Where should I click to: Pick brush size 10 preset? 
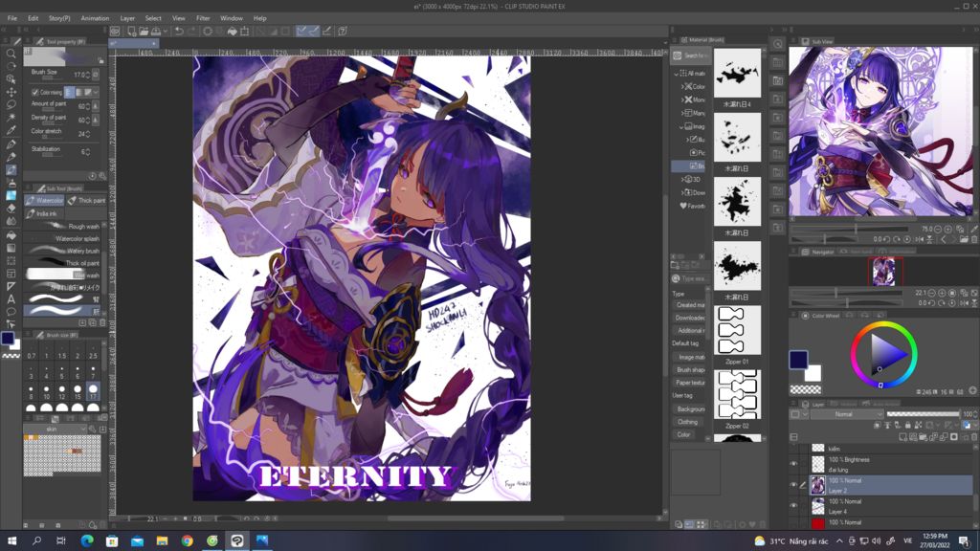pos(46,392)
